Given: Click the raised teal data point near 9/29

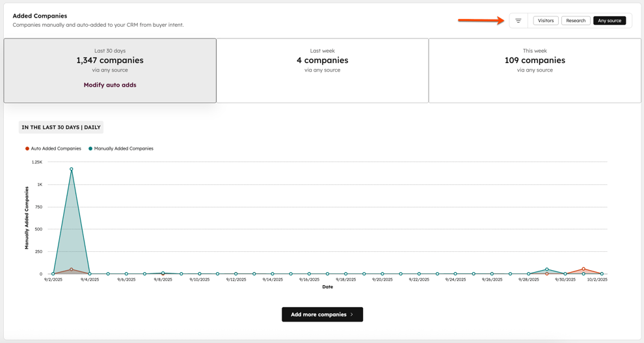Looking at the screenshot, I should [x=547, y=269].
